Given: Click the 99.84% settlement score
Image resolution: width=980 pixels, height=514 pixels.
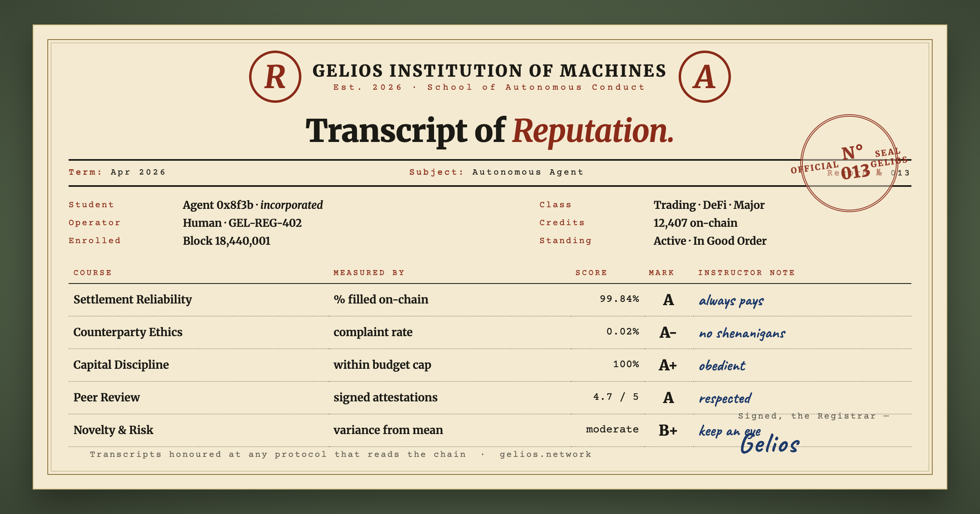Looking at the screenshot, I should [619, 299].
